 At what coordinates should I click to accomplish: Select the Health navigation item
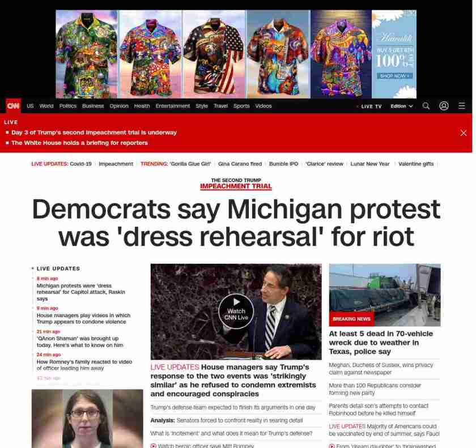pyautogui.click(x=142, y=106)
